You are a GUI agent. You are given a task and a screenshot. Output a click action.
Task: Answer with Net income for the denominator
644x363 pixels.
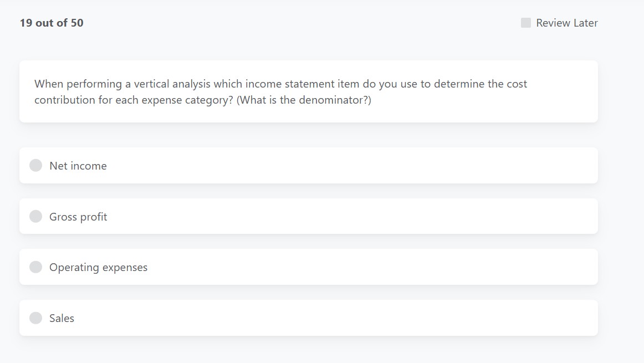[309, 165]
